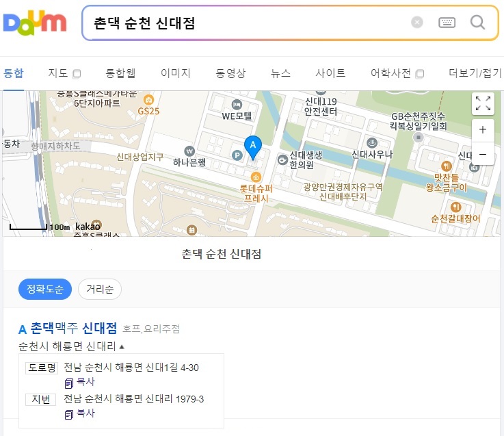Select the 신대119안전센터 map label
The image size is (504, 436).
[321, 107]
